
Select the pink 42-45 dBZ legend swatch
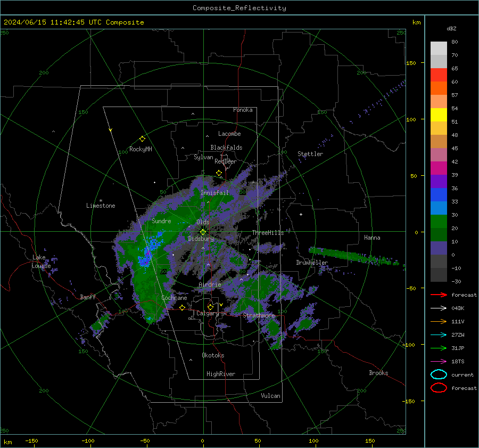(439, 154)
